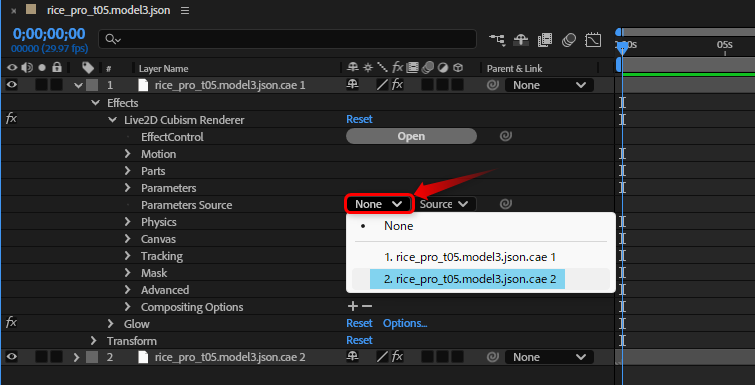The width and height of the screenshot is (755, 385).
Task: Expand the Tracking property group
Action: coord(128,256)
